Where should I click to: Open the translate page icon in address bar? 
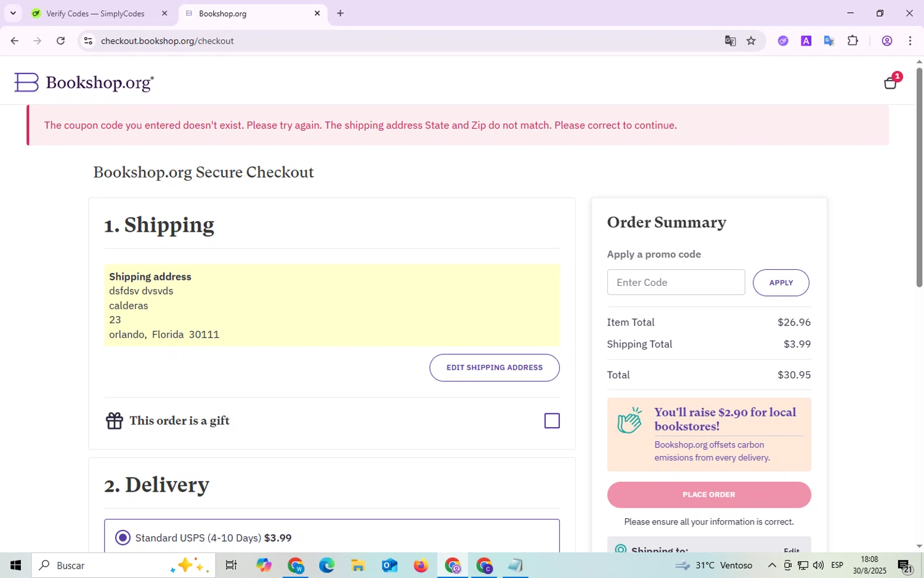pos(730,41)
